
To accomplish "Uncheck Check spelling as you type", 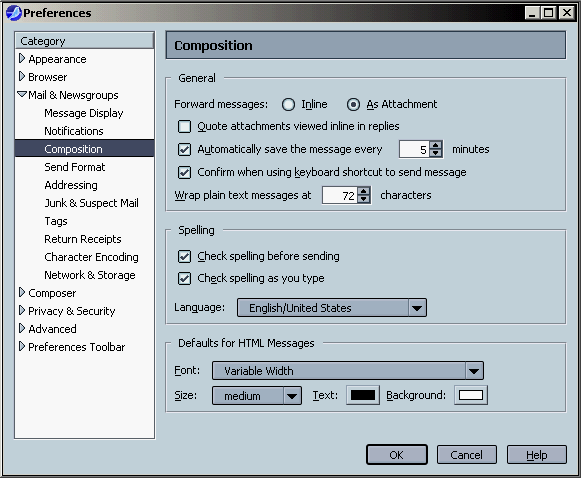I will coord(184,278).
